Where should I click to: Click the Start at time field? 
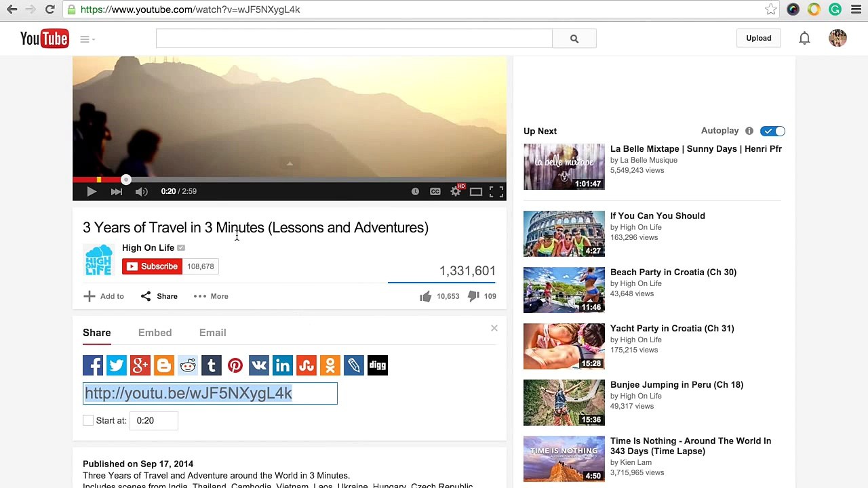[154, 421]
